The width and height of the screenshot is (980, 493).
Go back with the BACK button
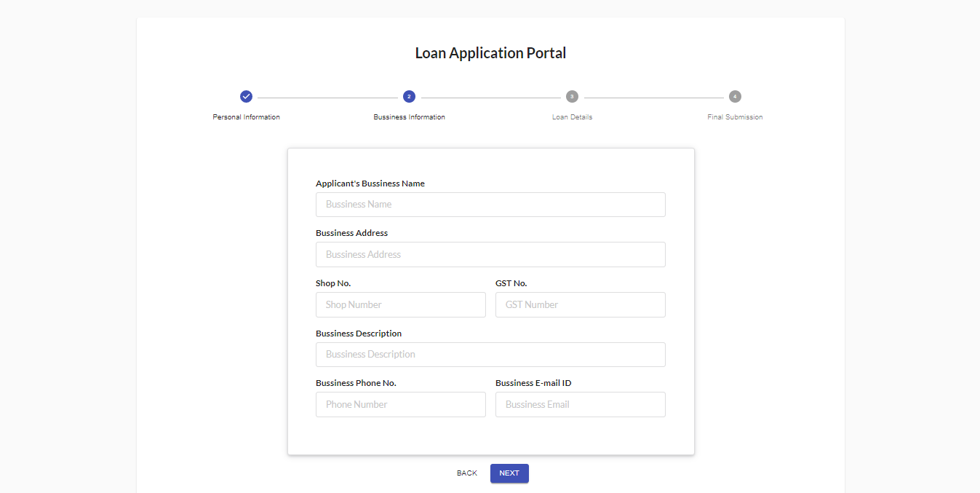click(467, 473)
